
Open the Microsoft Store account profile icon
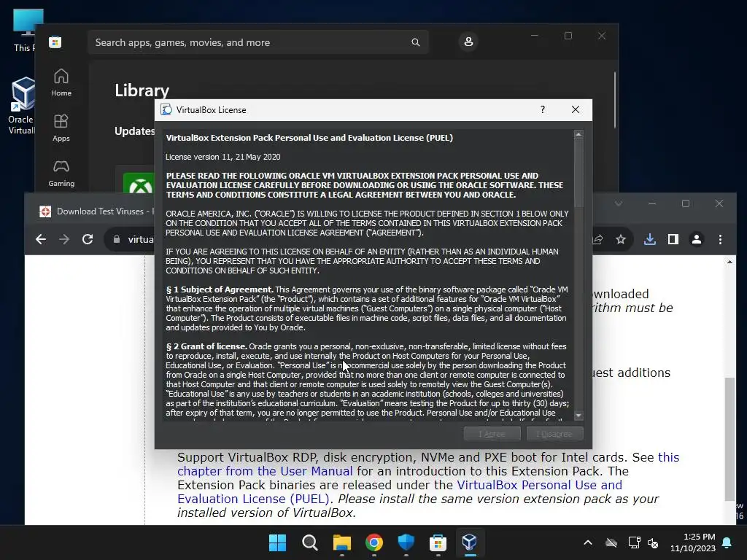(468, 42)
